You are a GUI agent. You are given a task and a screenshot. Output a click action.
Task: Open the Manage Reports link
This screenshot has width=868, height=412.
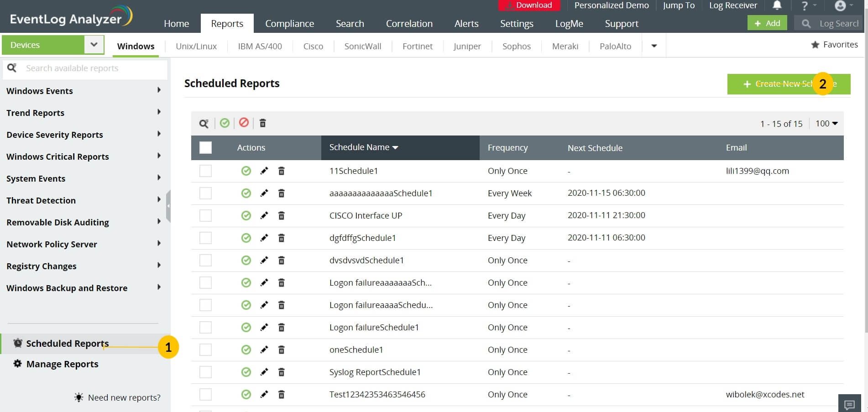pyautogui.click(x=63, y=364)
